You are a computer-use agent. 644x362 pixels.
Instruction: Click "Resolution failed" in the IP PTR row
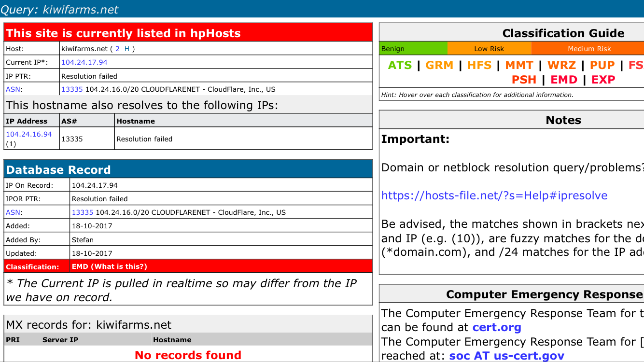coord(89,76)
